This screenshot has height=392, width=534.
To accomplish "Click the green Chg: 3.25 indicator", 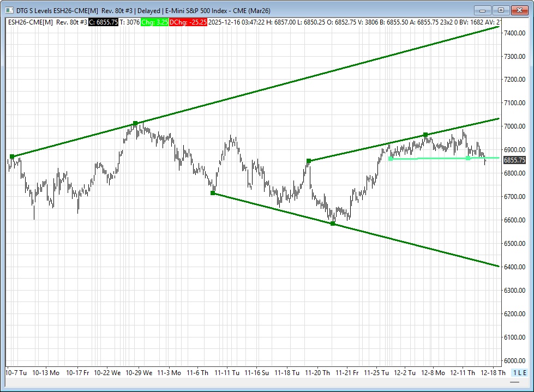I will coord(154,22).
